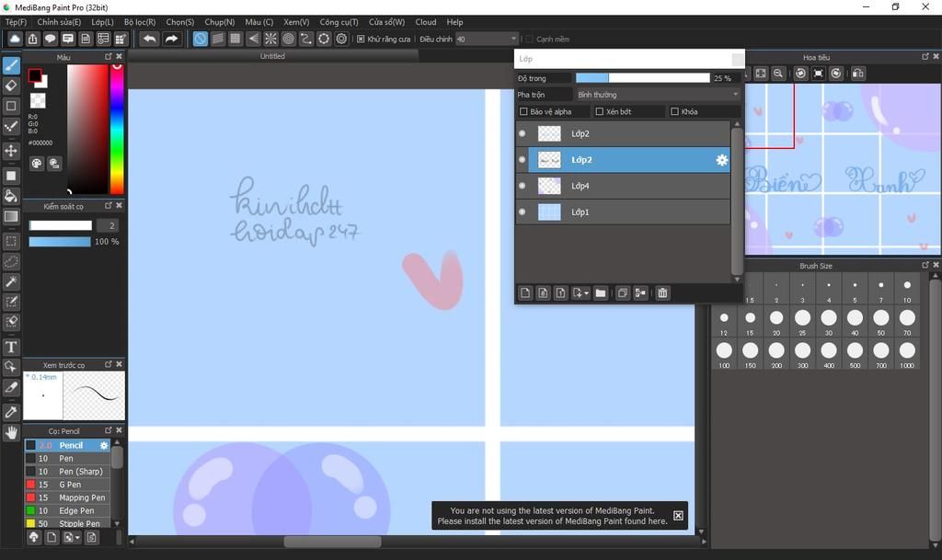942x560 pixels.
Task: Select the Lasso tool
Action: pyautogui.click(x=11, y=262)
